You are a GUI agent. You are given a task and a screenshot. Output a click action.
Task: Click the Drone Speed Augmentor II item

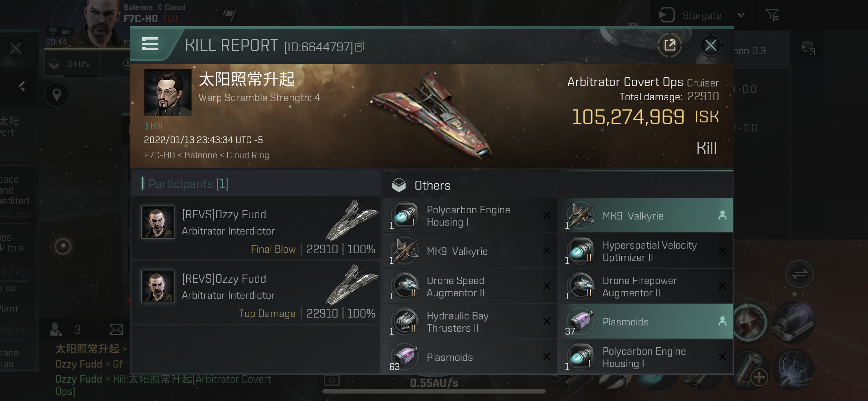click(x=469, y=286)
